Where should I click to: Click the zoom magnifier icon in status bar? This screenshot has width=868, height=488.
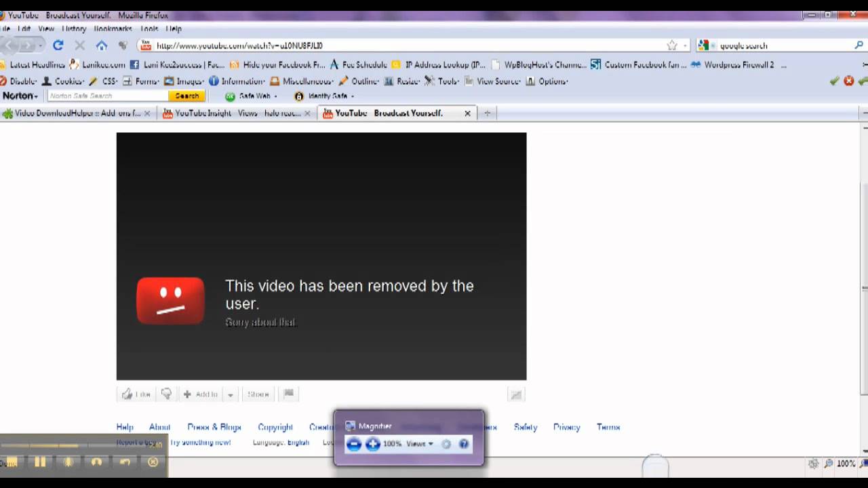pyautogui.click(x=828, y=464)
